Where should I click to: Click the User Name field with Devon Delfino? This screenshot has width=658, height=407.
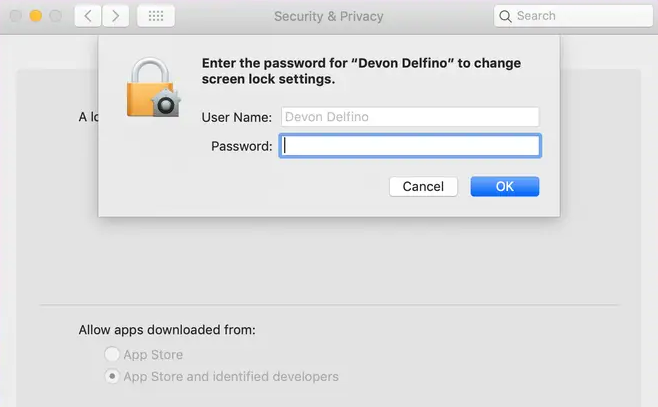(x=410, y=117)
